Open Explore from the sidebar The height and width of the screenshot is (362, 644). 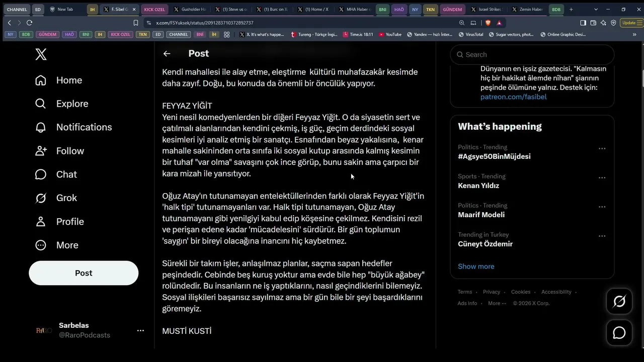coord(62,104)
